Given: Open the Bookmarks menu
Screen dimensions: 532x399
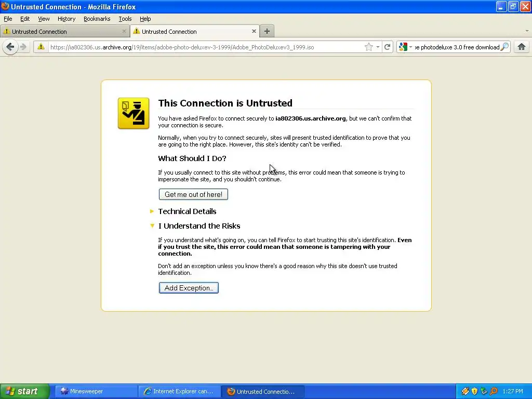Looking at the screenshot, I should pyautogui.click(x=97, y=19).
